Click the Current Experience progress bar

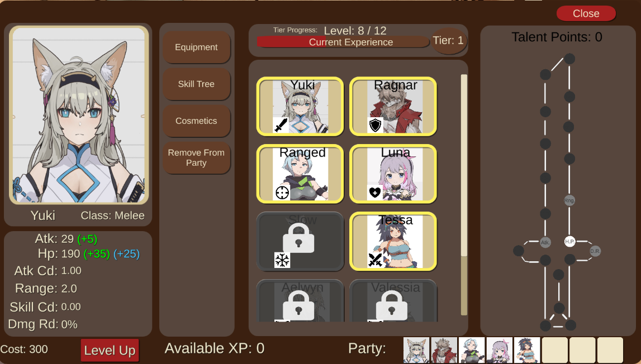click(343, 42)
